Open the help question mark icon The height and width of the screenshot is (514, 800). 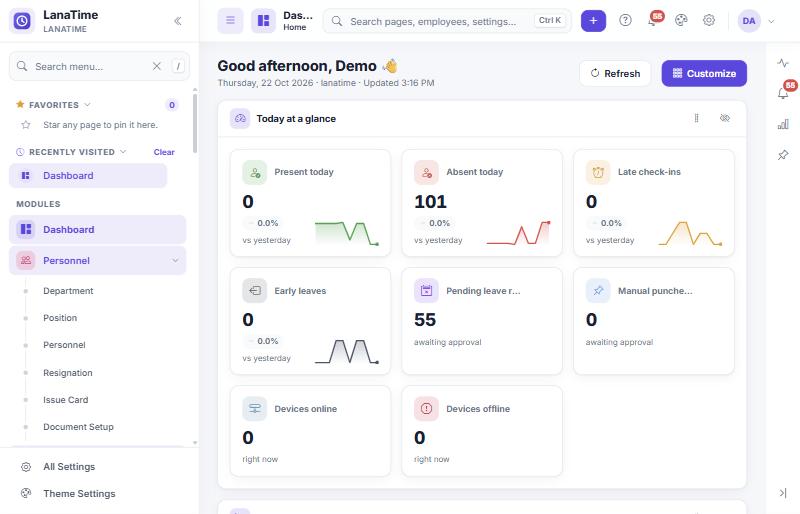[625, 20]
